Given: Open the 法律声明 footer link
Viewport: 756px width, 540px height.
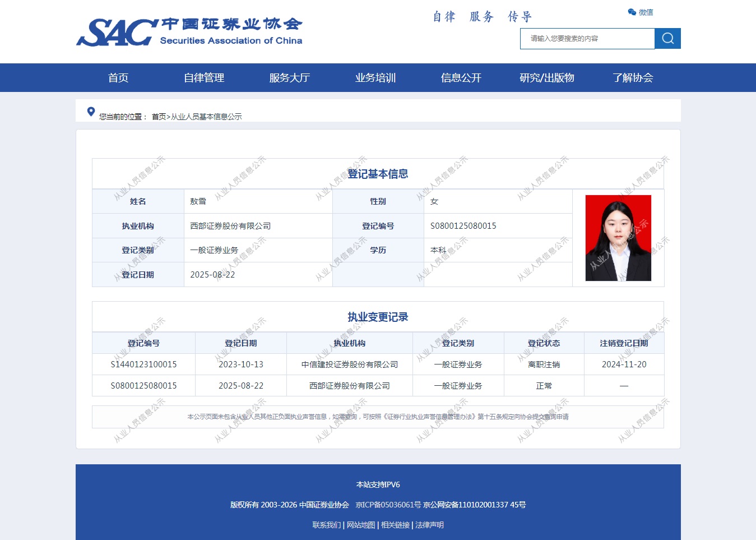Looking at the screenshot, I should pyautogui.click(x=430, y=525).
